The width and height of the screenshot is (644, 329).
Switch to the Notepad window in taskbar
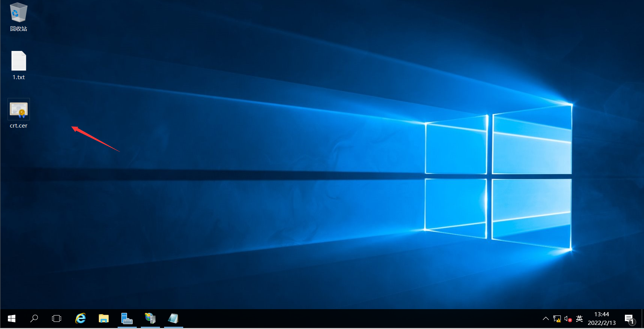click(x=173, y=318)
